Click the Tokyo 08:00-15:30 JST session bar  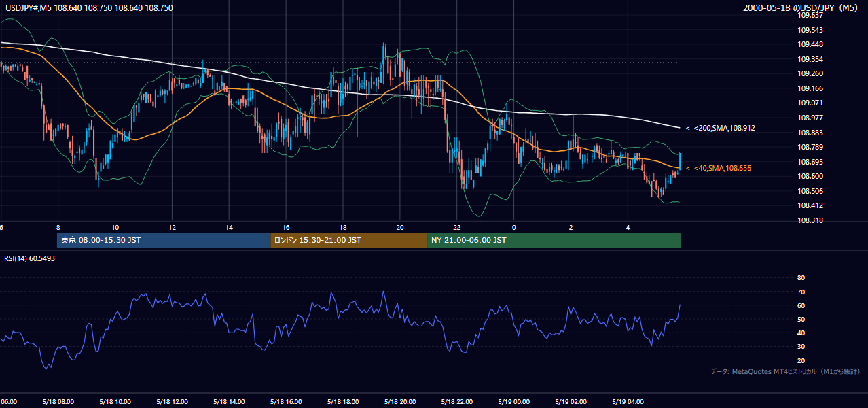pyautogui.click(x=164, y=240)
